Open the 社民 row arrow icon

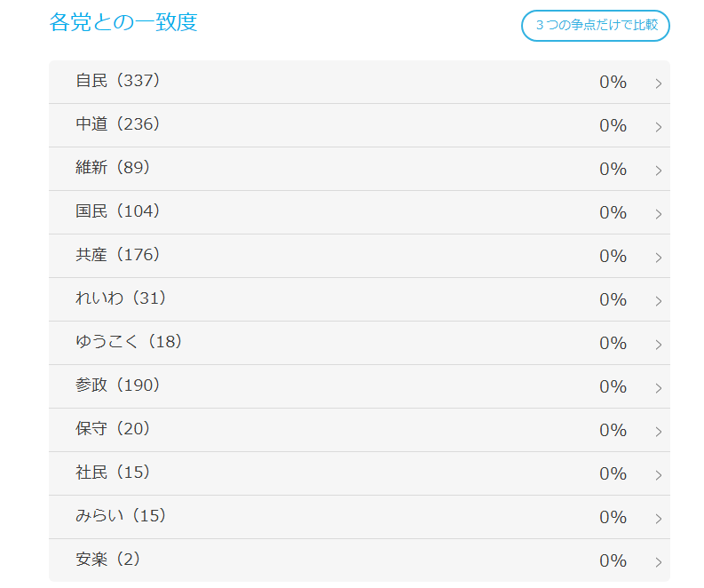pos(658,475)
